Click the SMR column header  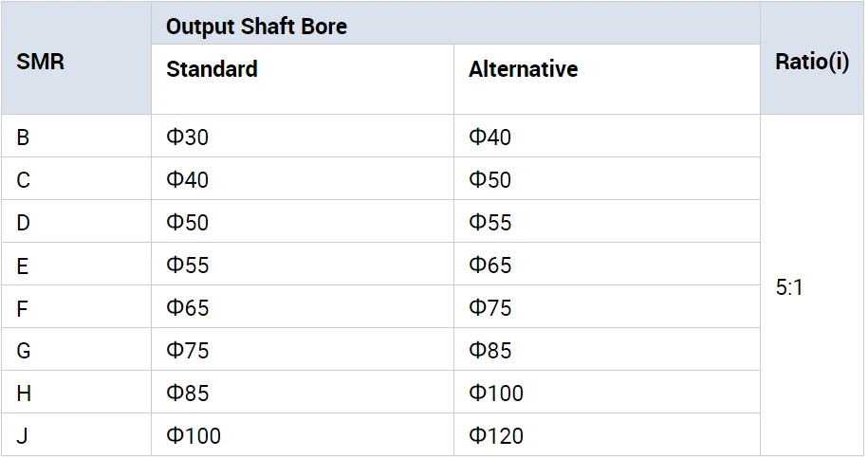tap(76, 58)
